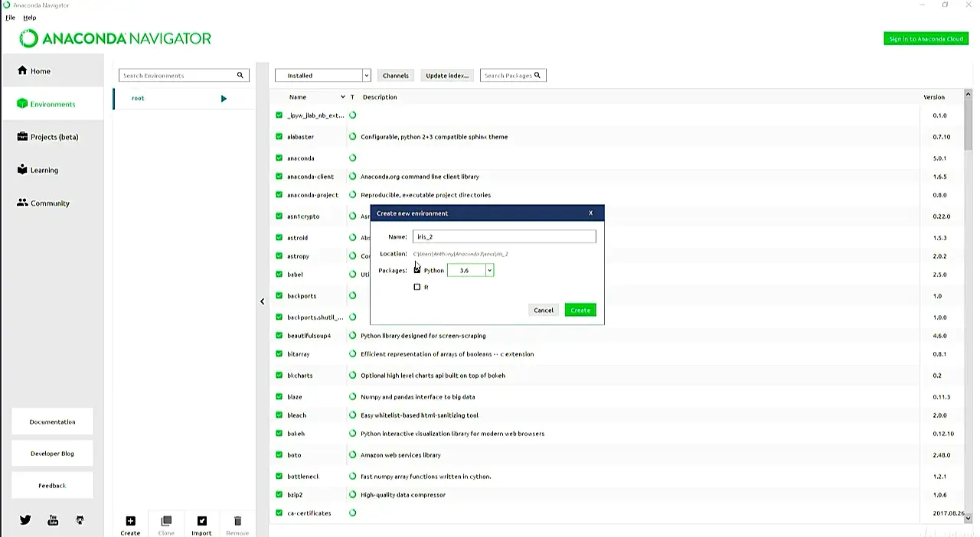Image resolution: width=980 pixels, height=537 pixels.
Task: Click the status circle icon for bitarray
Action: click(x=353, y=354)
